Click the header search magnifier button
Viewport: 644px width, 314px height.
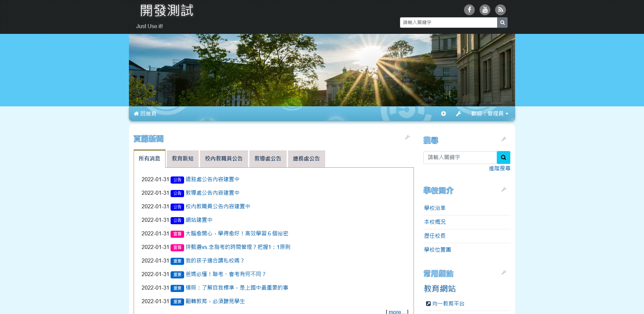[x=502, y=23]
